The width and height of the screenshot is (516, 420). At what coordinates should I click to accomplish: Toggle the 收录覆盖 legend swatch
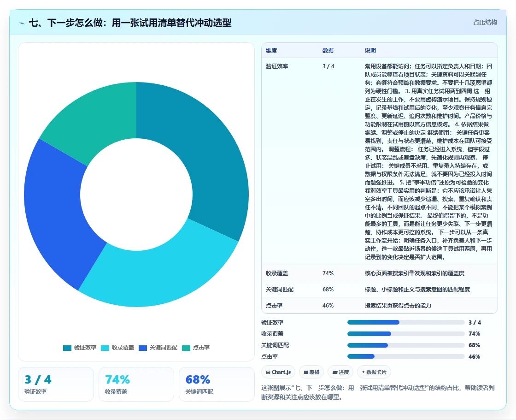(105, 348)
